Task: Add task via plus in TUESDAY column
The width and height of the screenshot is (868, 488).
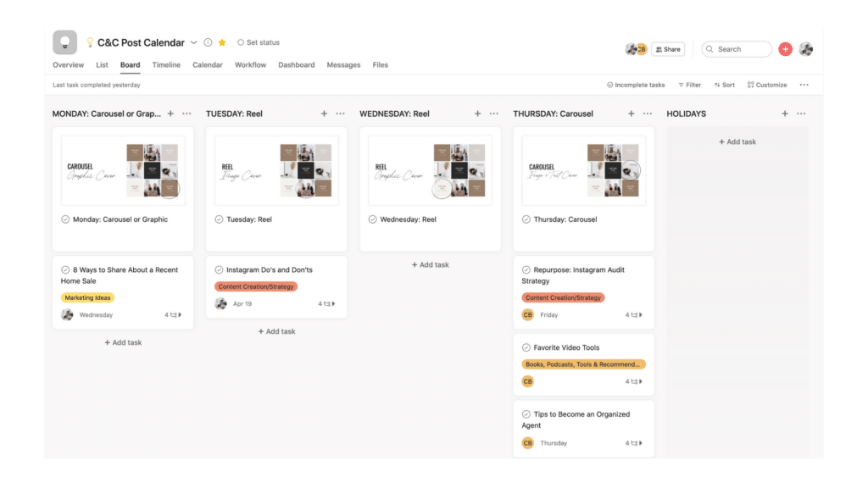Action: coord(324,114)
